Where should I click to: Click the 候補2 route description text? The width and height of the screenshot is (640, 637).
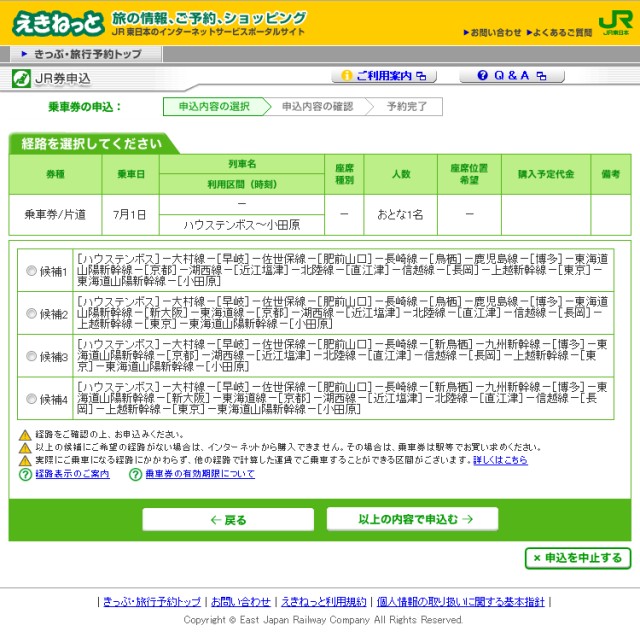(343, 313)
